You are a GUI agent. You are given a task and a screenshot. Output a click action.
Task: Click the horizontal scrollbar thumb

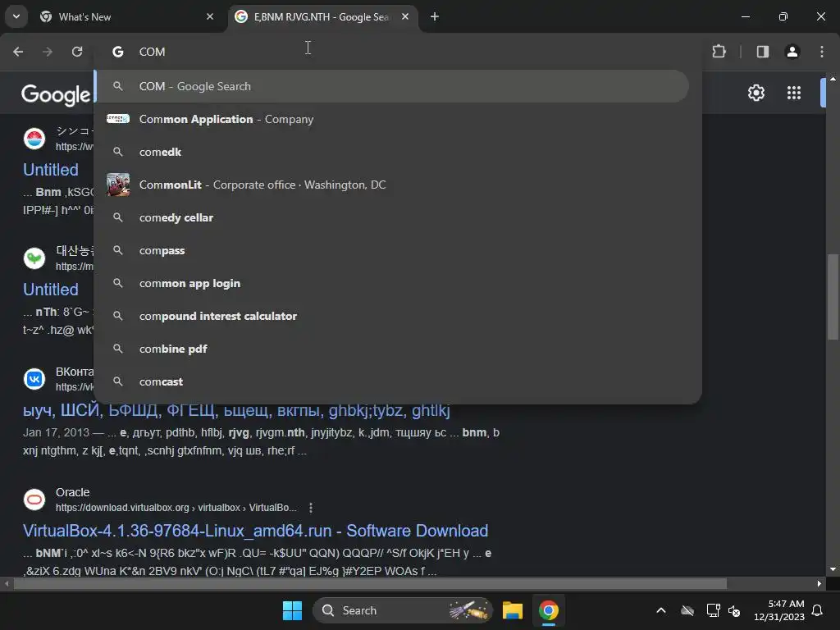click(x=370, y=583)
